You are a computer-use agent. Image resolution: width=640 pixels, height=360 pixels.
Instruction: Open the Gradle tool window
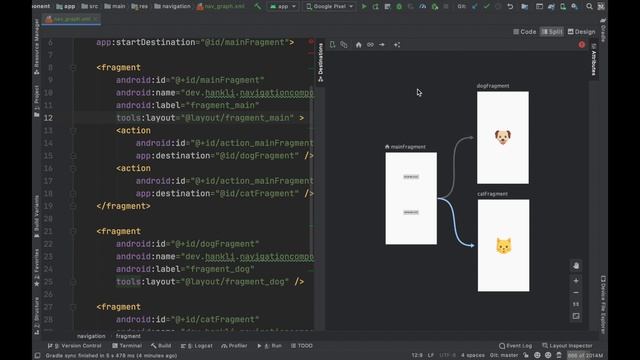pyautogui.click(x=603, y=29)
